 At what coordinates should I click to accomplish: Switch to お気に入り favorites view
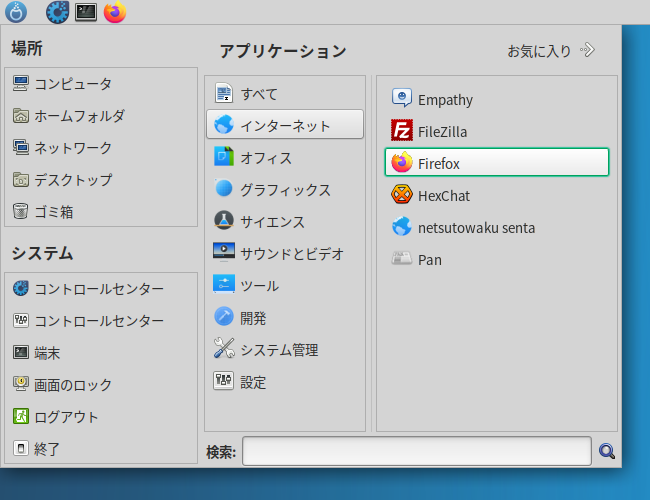pyautogui.click(x=551, y=51)
